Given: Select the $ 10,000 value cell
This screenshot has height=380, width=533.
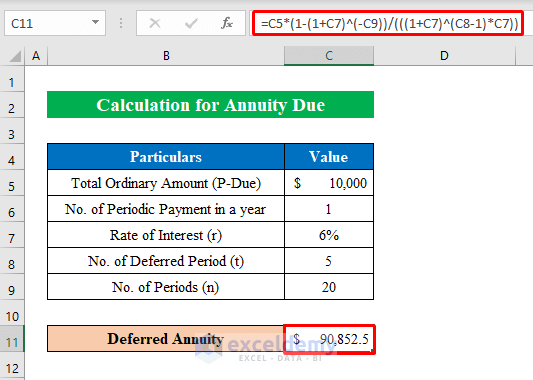Looking at the screenshot, I should (x=329, y=183).
